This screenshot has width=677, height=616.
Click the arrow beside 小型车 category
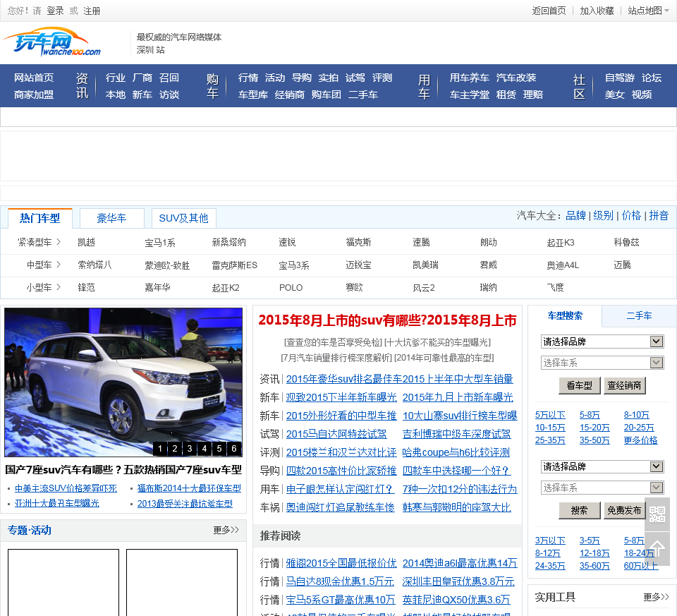point(59,287)
